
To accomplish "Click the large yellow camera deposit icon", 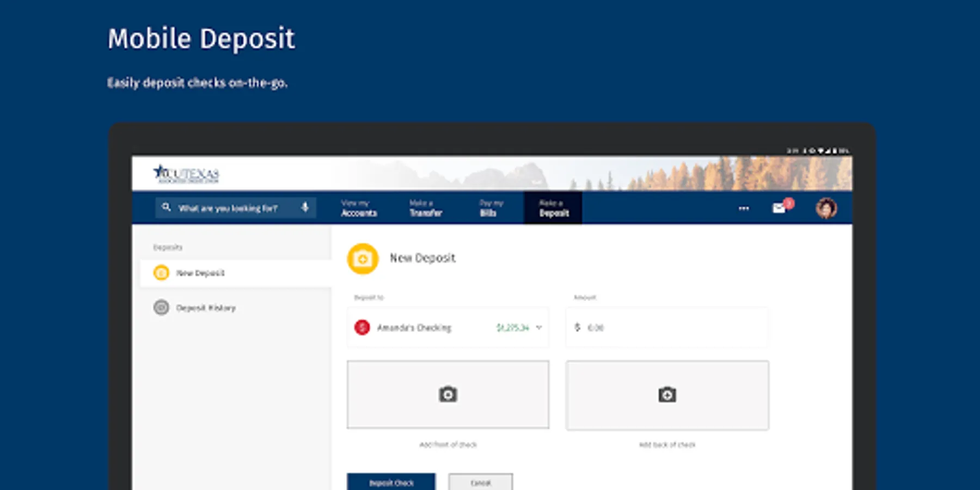I will tap(363, 259).
